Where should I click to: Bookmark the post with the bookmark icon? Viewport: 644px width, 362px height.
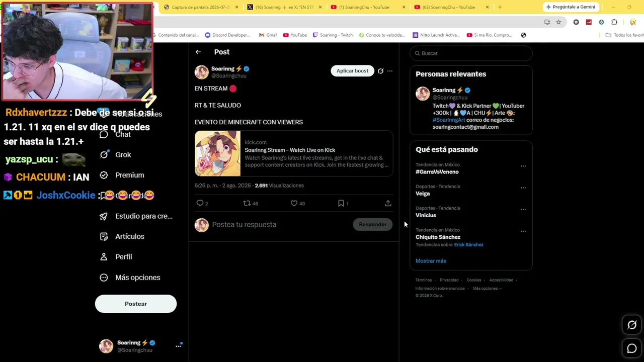341,203
